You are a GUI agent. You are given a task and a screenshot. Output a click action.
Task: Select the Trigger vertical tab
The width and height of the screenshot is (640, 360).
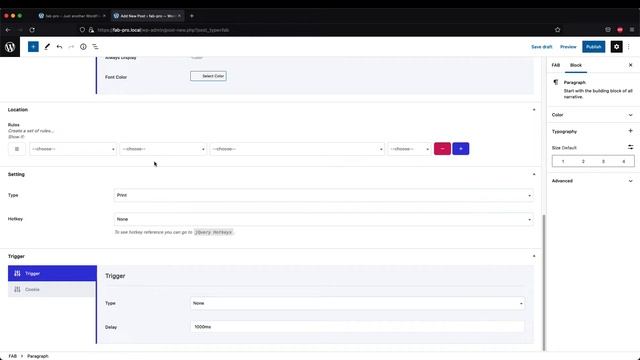(52, 273)
